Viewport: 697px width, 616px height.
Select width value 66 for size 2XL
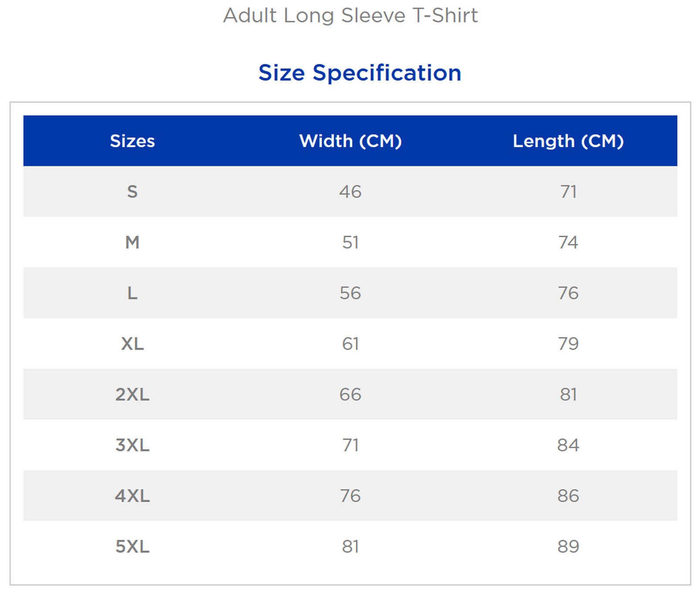click(x=350, y=394)
